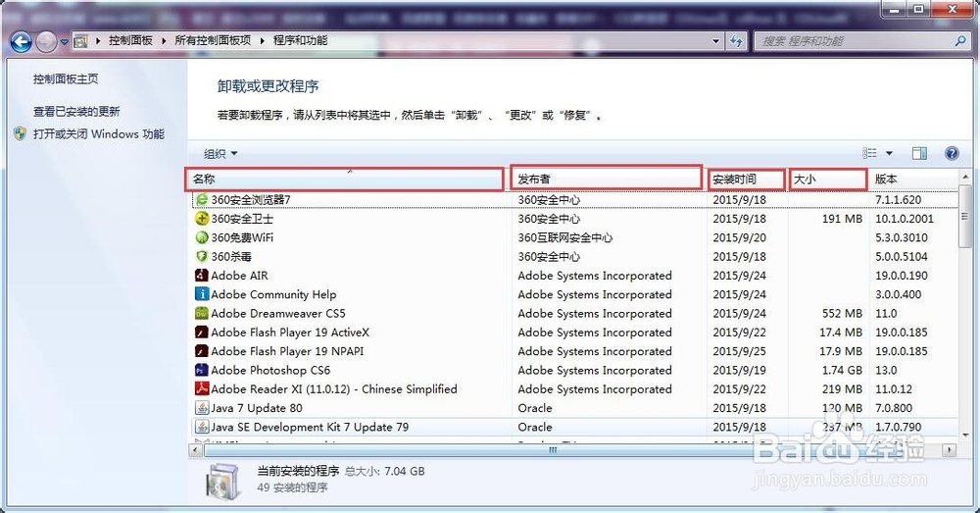Click the change view icon

869,153
